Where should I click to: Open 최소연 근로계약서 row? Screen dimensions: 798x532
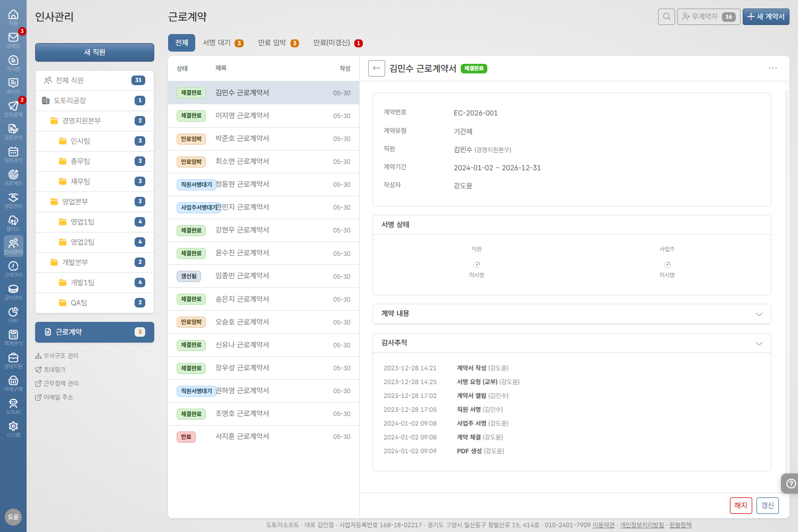pos(263,162)
